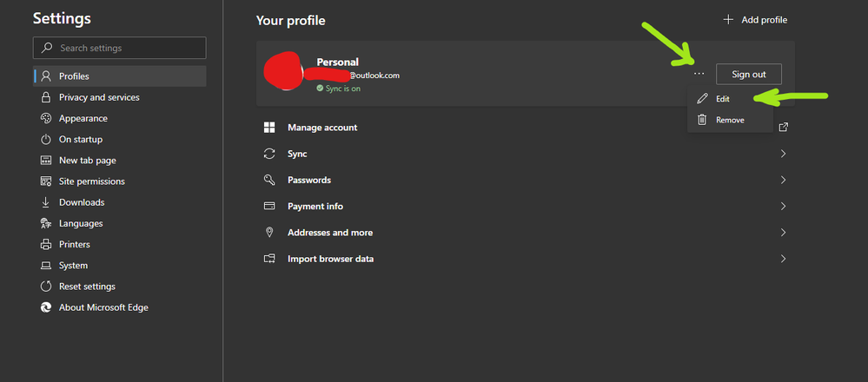Open the Downloads settings section
This screenshot has width=868, height=382.
(x=120, y=202)
